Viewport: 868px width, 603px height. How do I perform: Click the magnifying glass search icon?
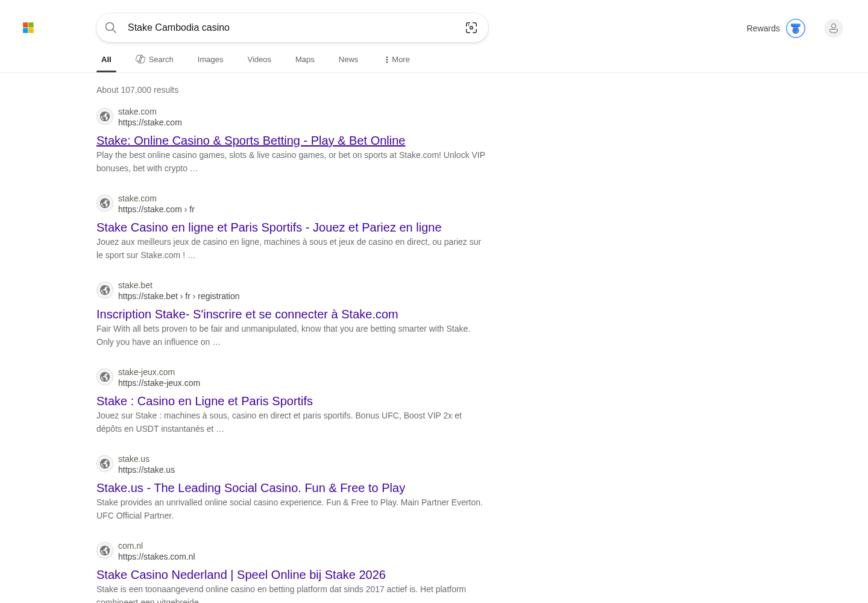pos(111,28)
